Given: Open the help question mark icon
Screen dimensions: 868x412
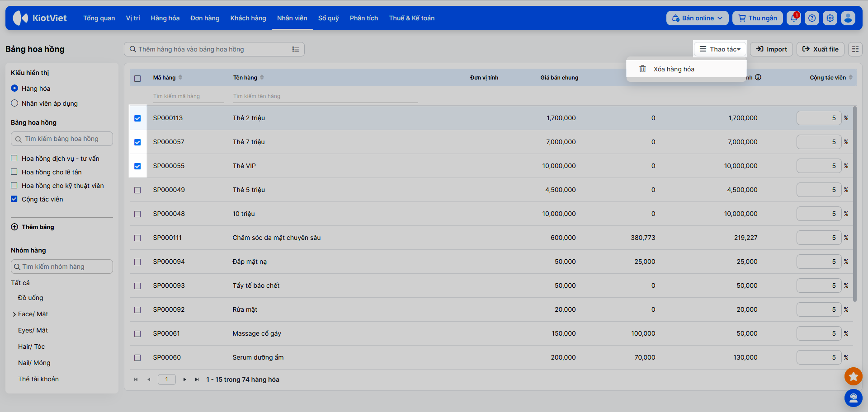Looking at the screenshot, I should [x=812, y=18].
